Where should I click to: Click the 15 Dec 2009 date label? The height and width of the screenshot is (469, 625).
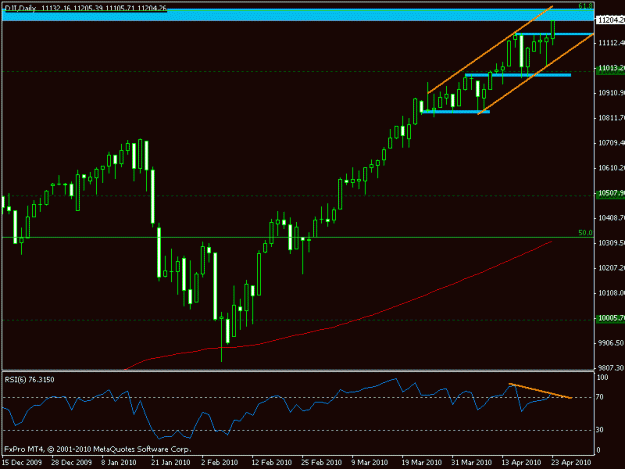coord(22,463)
